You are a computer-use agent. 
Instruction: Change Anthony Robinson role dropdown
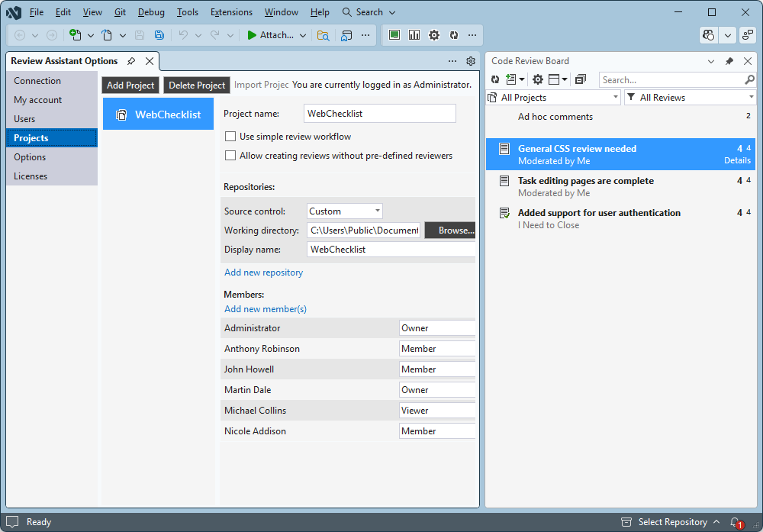[437, 349]
